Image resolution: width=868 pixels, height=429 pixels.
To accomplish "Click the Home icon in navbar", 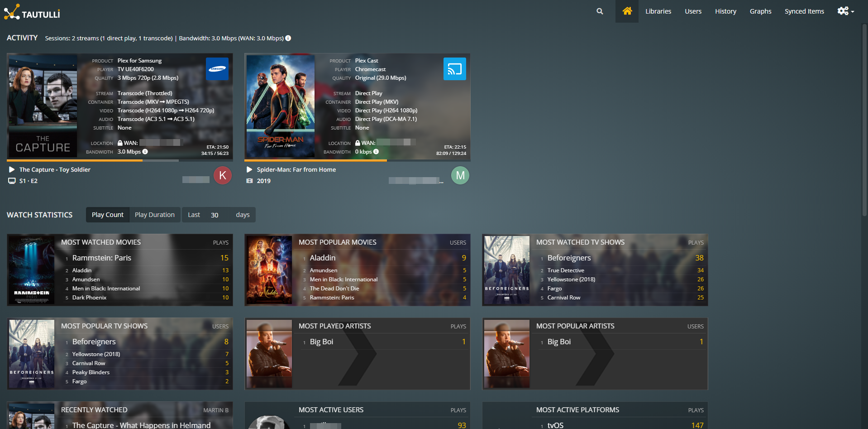I will tap(627, 11).
